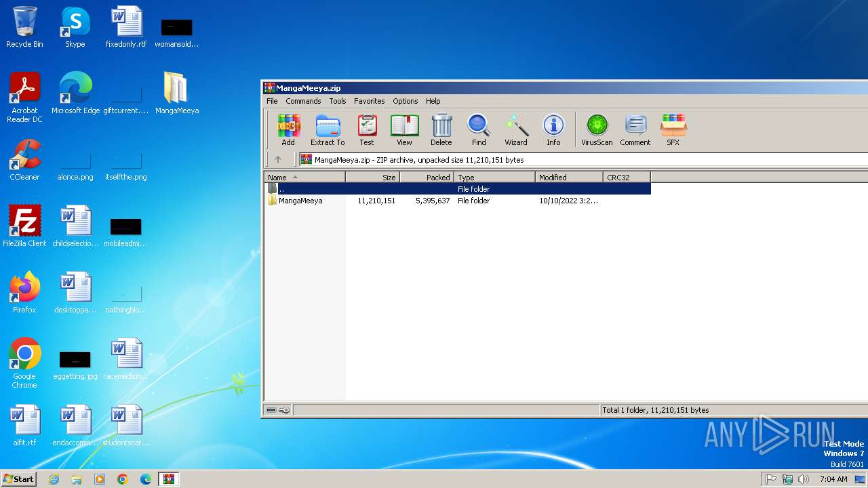Sort by the Size column header
Viewport: 868px width, 488px height.
click(x=372, y=178)
